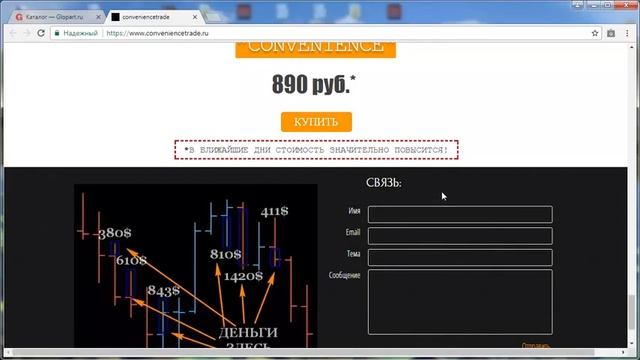This screenshot has width=640, height=360.
Task: Click into the Сообщение message textarea
Action: 460,302
